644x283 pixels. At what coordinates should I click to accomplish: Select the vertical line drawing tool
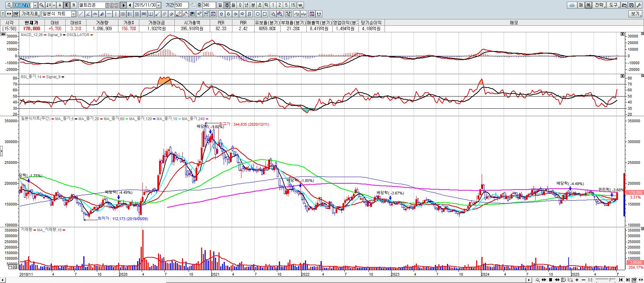115,14
